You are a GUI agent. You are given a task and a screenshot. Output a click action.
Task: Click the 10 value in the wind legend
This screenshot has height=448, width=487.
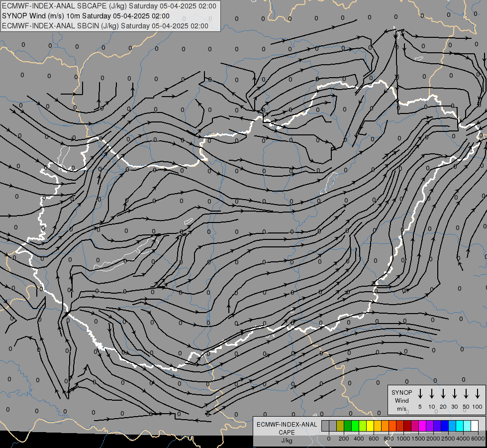(432, 407)
